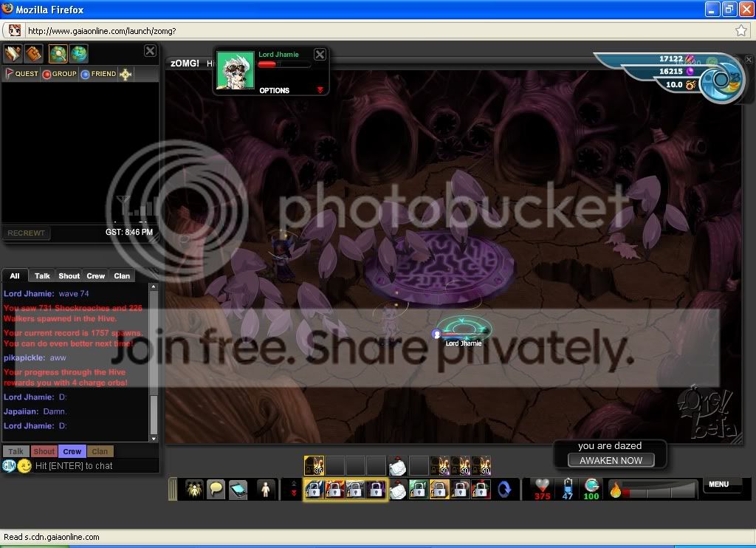Image resolution: width=756 pixels, height=548 pixels.
Task: Click the Lord Jhamie target health bar
Action: pos(283,64)
